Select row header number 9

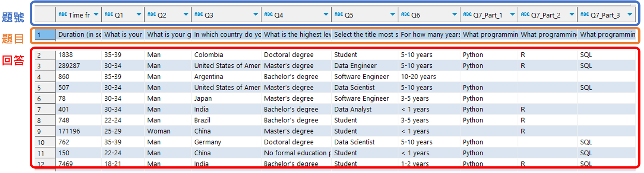[x=45, y=131]
